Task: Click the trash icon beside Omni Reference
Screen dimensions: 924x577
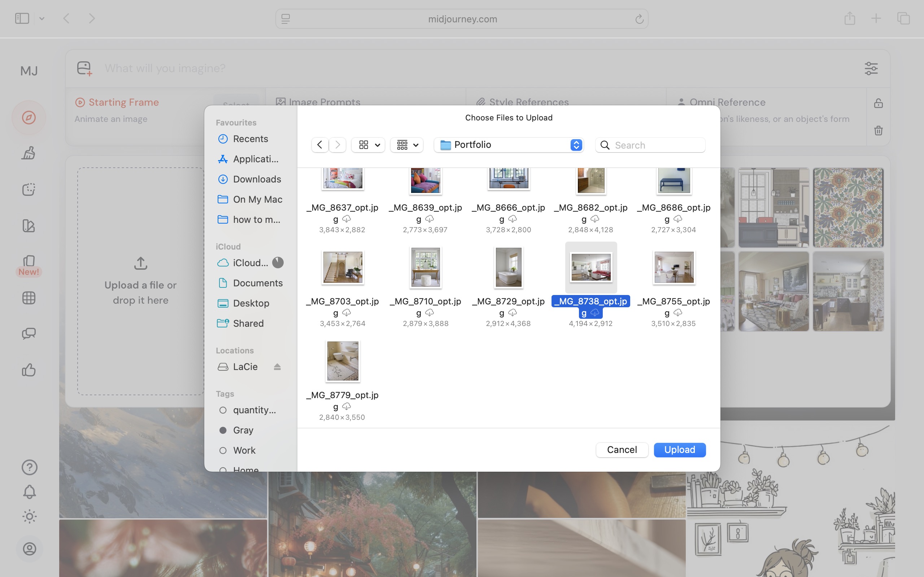Action: click(x=878, y=131)
